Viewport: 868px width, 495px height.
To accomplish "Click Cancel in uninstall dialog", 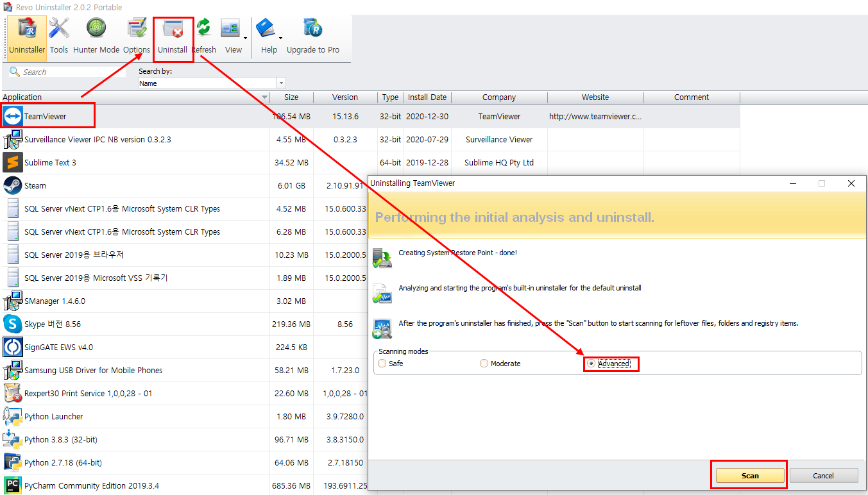I will click(824, 476).
